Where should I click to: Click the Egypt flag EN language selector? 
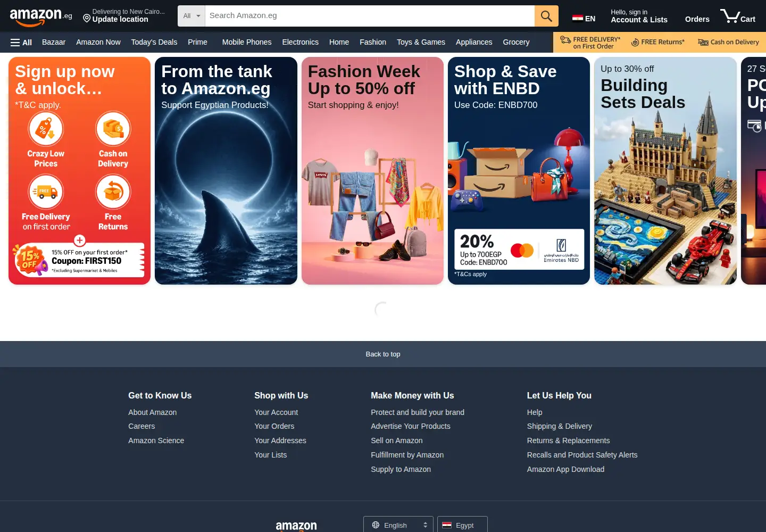coord(584,19)
